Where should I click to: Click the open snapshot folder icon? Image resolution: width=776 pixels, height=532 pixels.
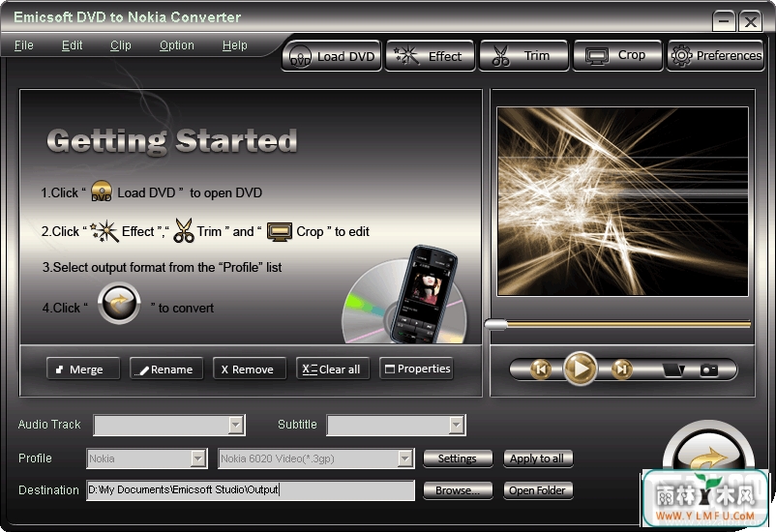673,369
